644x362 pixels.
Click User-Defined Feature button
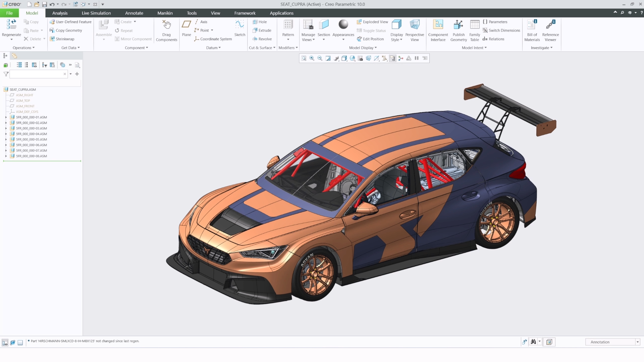[70, 22]
